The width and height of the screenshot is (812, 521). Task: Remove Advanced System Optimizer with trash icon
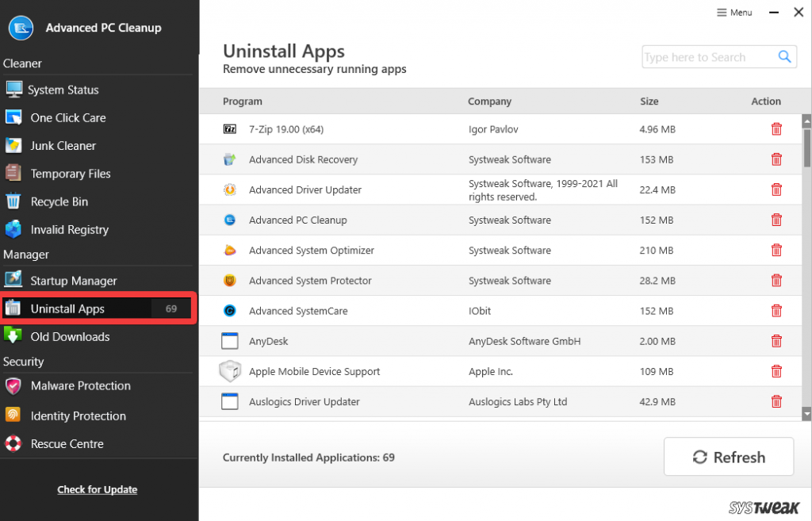pos(776,250)
